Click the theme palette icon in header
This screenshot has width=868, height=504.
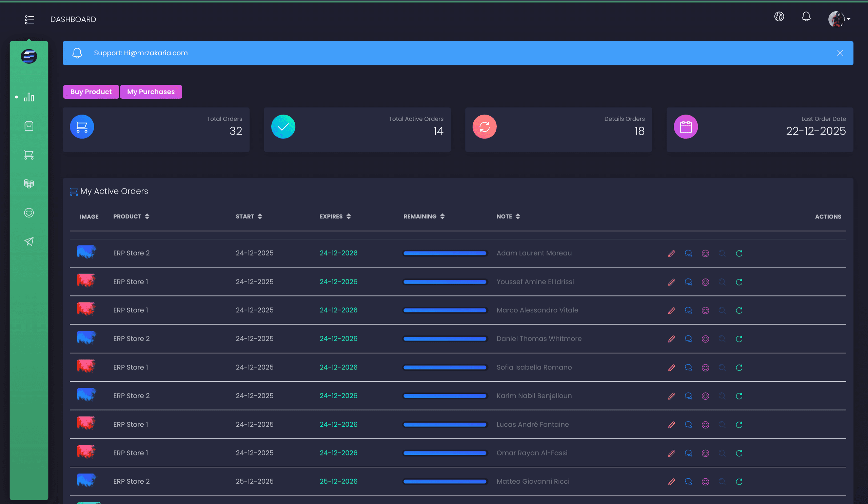[779, 17]
